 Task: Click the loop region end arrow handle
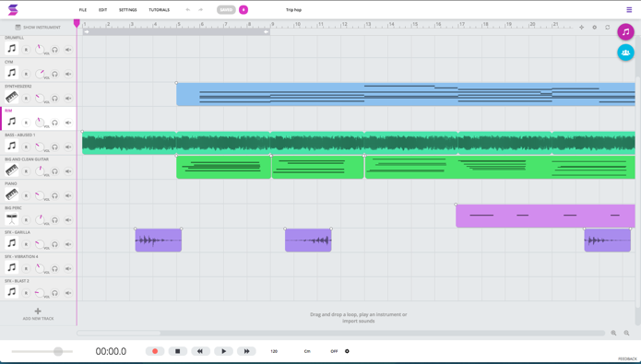point(267,32)
